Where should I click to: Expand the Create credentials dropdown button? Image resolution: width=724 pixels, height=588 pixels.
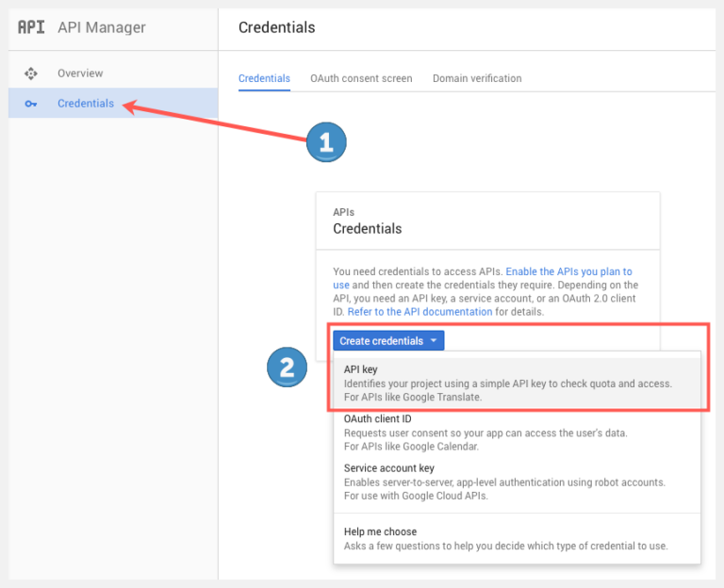coord(388,340)
